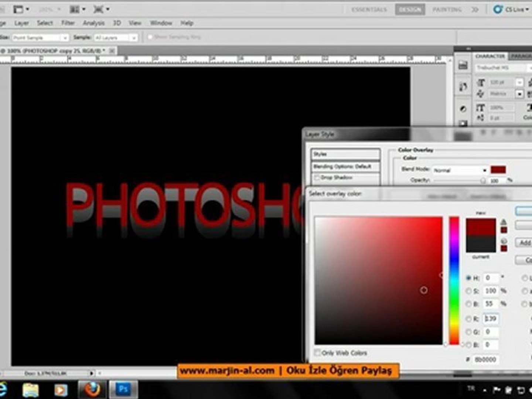The width and height of the screenshot is (532, 399).
Task: Select the R red radio button
Action: click(468, 318)
